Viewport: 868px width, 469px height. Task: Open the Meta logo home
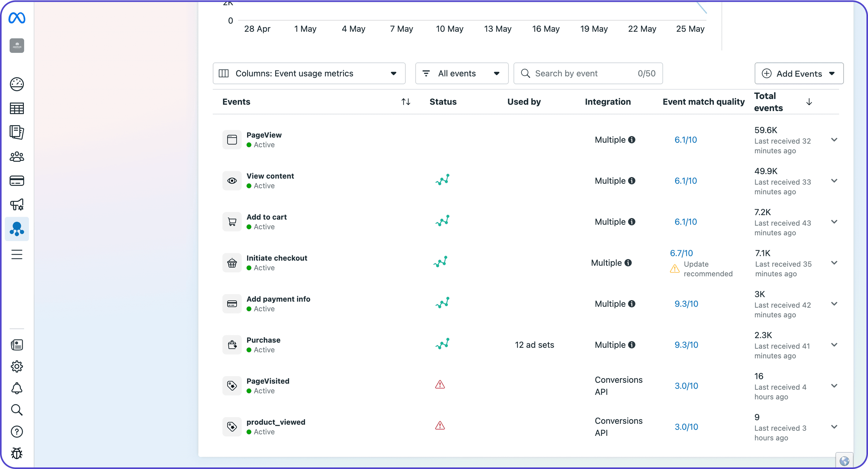(x=17, y=18)
